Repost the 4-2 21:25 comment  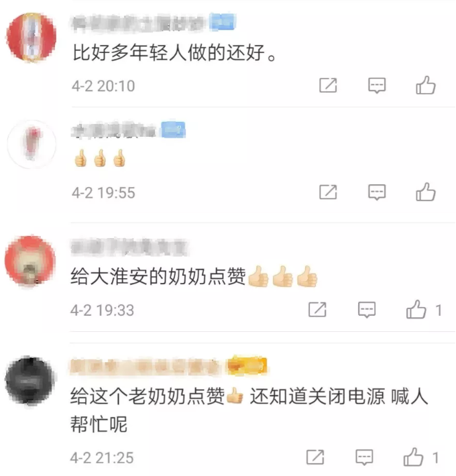(x=315, y=457)
